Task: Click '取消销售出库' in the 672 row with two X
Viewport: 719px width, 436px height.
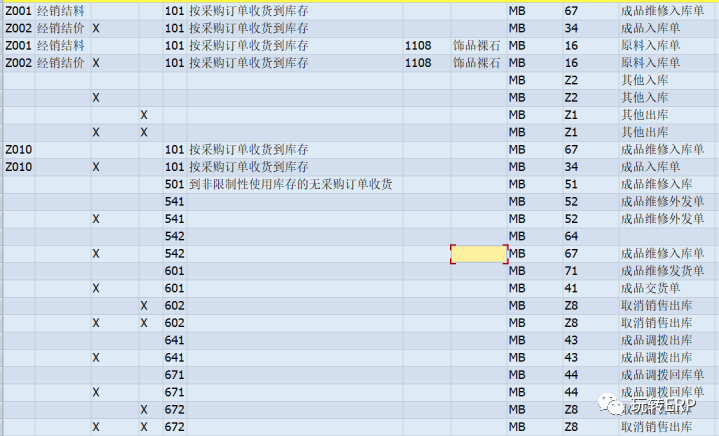Action: tap(656, 427)
